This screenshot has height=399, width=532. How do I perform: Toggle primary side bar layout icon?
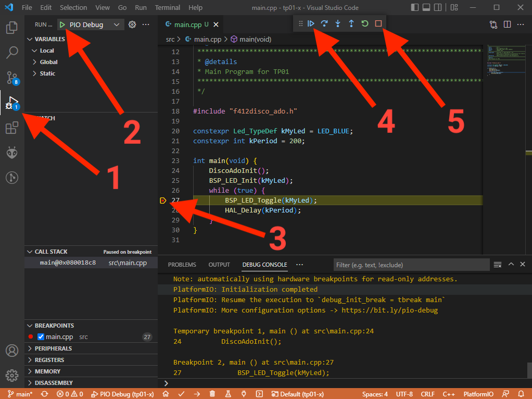click(414, 7)
